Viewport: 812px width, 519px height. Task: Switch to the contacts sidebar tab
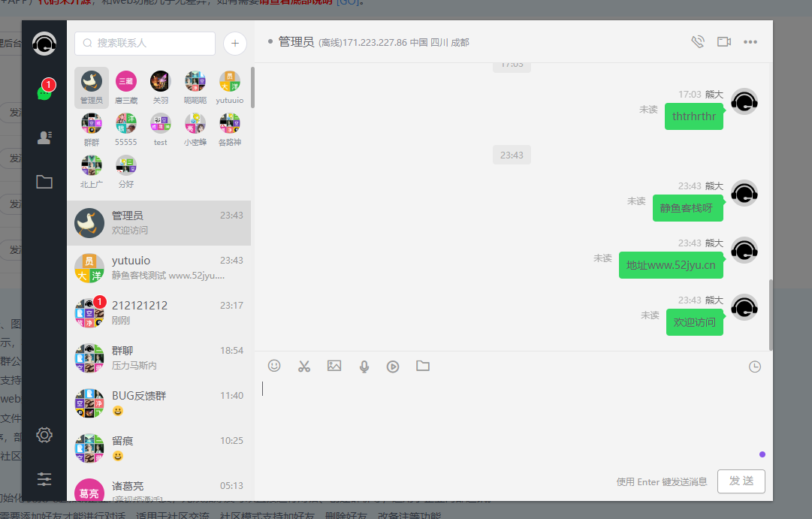44,137
